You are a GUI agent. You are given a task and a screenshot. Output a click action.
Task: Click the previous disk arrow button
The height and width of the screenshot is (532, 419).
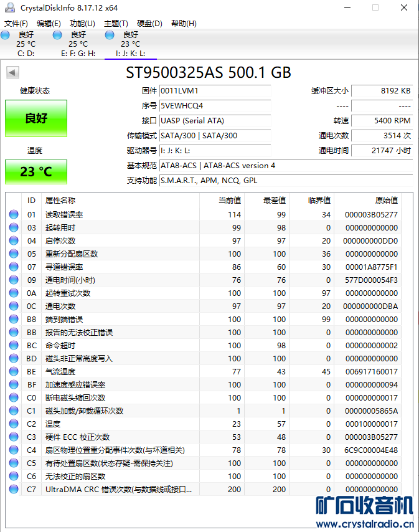coord(12,72)
